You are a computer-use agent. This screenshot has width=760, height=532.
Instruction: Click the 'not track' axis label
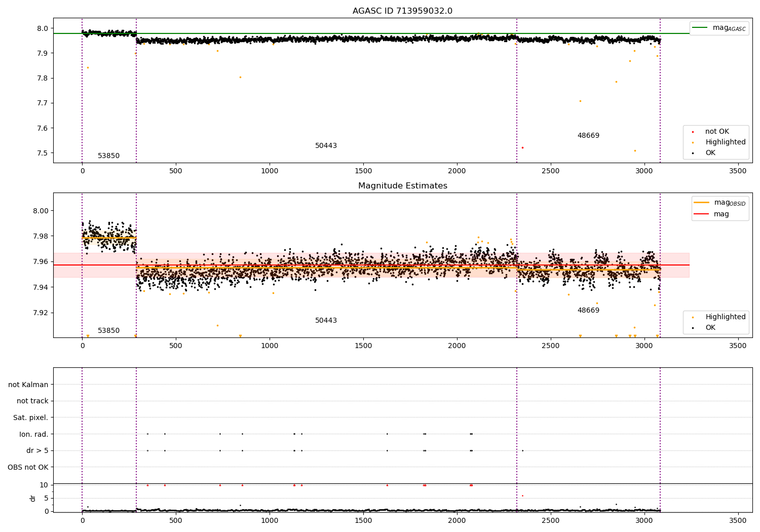(x=32, y=401)
